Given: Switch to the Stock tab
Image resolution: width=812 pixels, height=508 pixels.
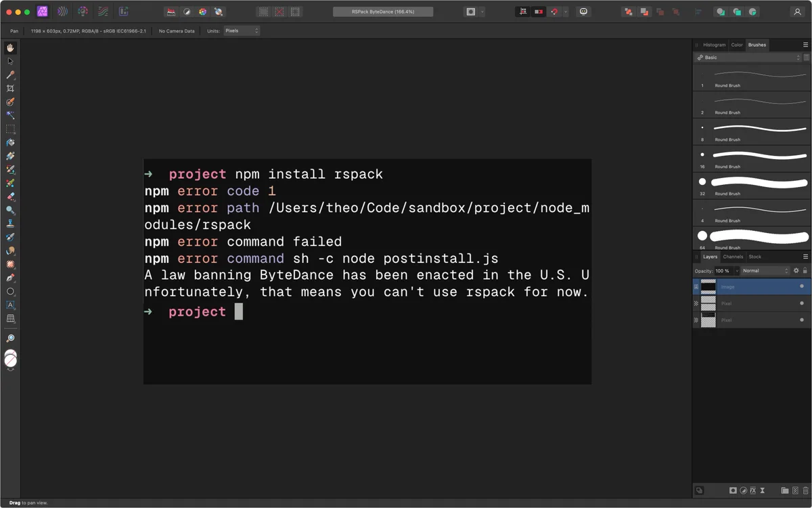Looking at the screenshot, I should [x=754, y=257].
